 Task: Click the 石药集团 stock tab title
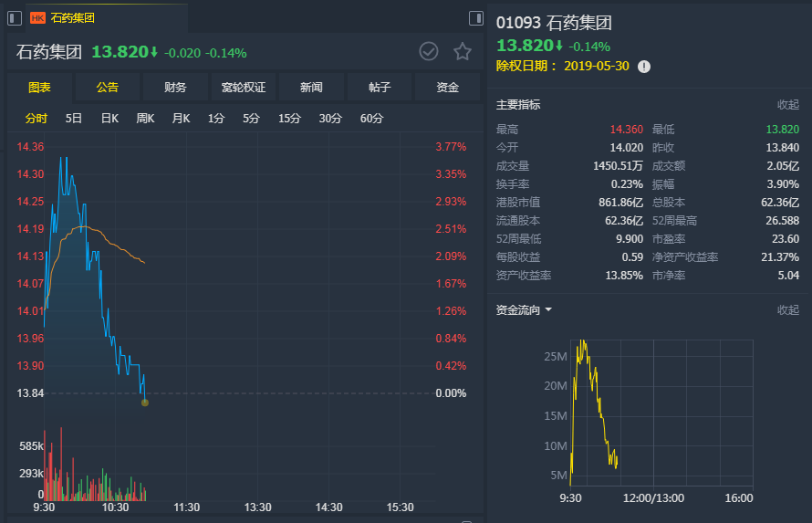72,18
